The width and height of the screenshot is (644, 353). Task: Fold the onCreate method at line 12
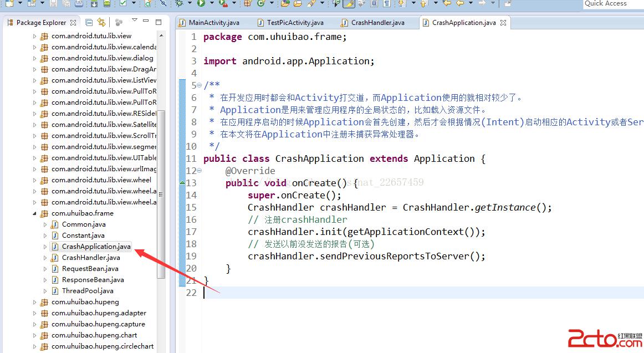click(199, 170)
